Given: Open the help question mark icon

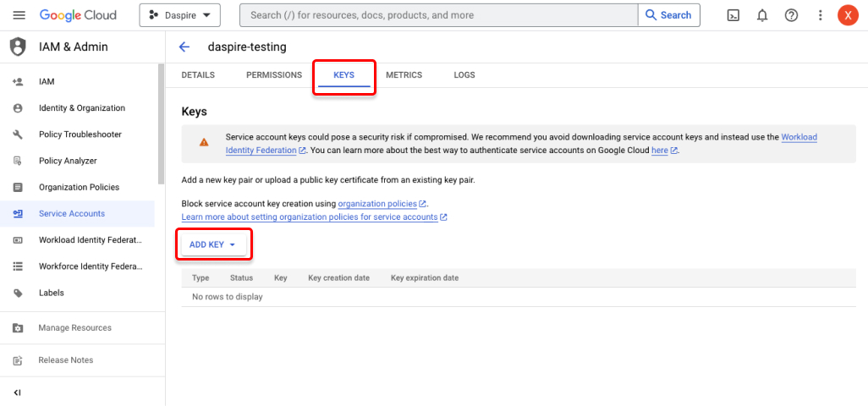Looking at the screenshot, I should pos(792,15).
